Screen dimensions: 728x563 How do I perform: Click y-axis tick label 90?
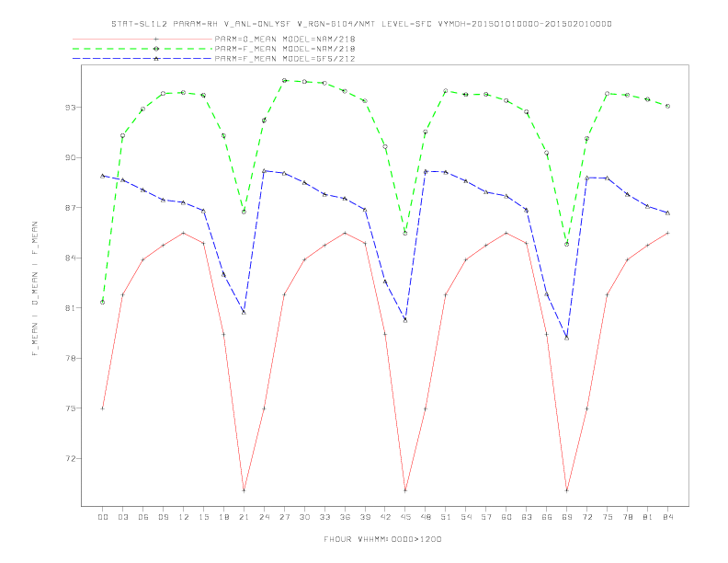tap(70, 157)
